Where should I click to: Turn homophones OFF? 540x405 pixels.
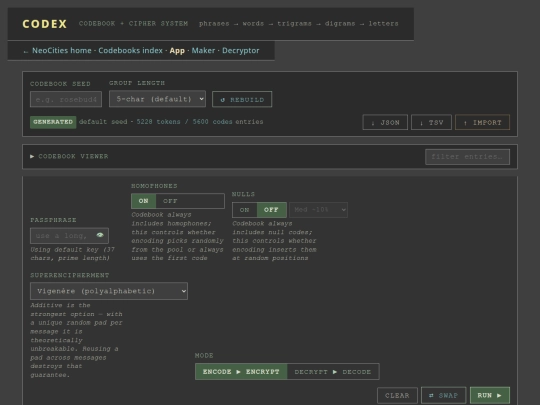[x=170, y=201]
